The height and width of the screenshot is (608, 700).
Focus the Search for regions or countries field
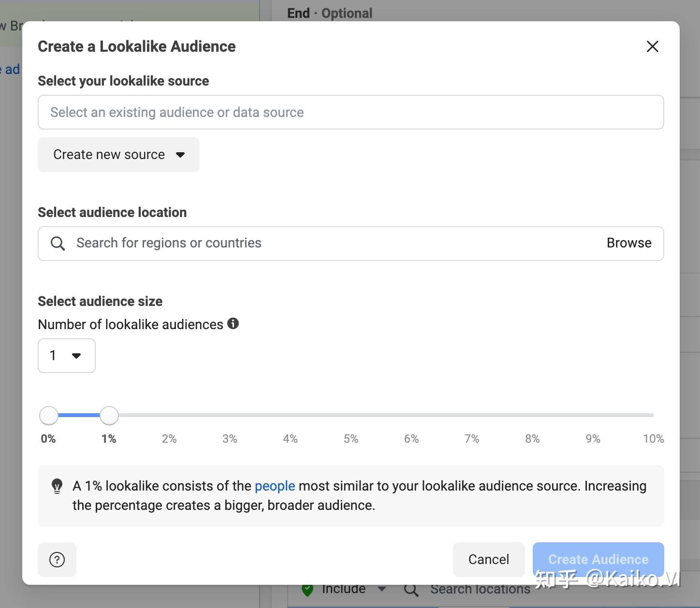click(x=334, y=243)
